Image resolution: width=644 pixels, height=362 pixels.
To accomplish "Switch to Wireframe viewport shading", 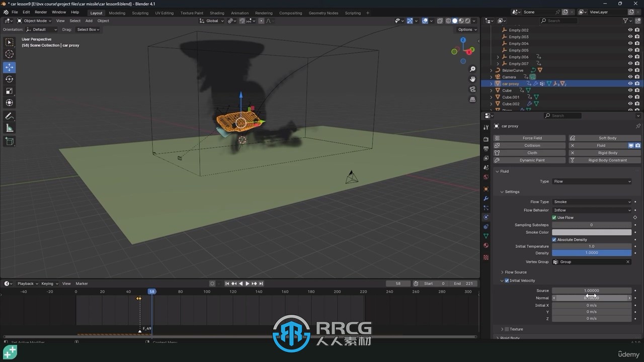I will pyautogui.click(x=448, y=21).
